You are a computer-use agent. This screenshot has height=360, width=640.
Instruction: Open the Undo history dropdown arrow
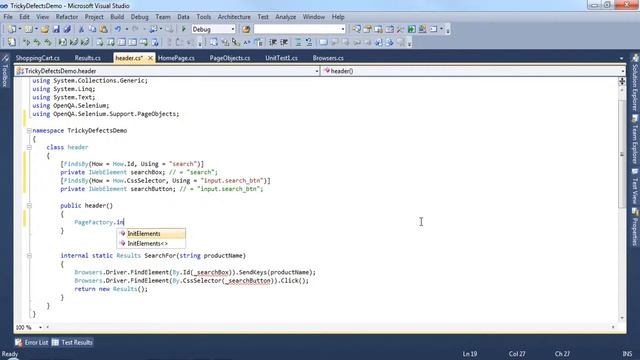click(x=126, y=29)
